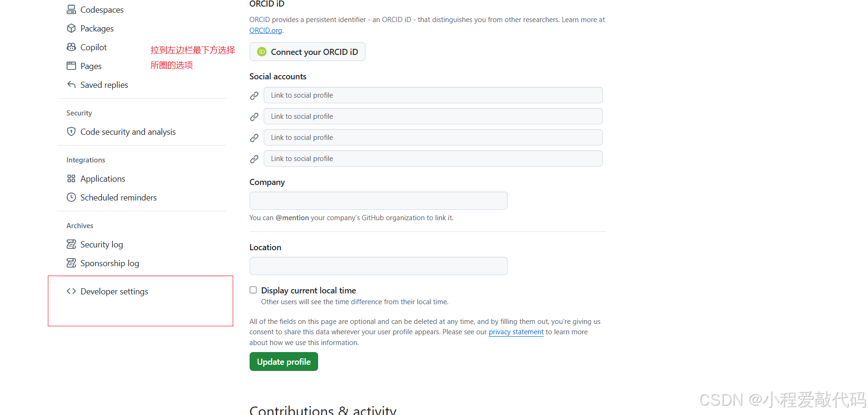Click the first social profile link field
Image resolution: width=868 pixels, height=415 pixels.
coord(433,95)
